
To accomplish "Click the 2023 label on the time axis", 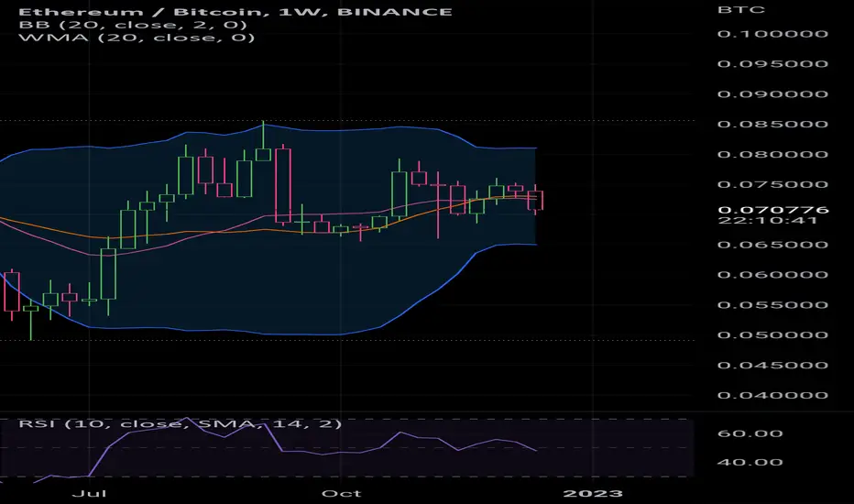I will pyautogui.click(x=593, y=494).
